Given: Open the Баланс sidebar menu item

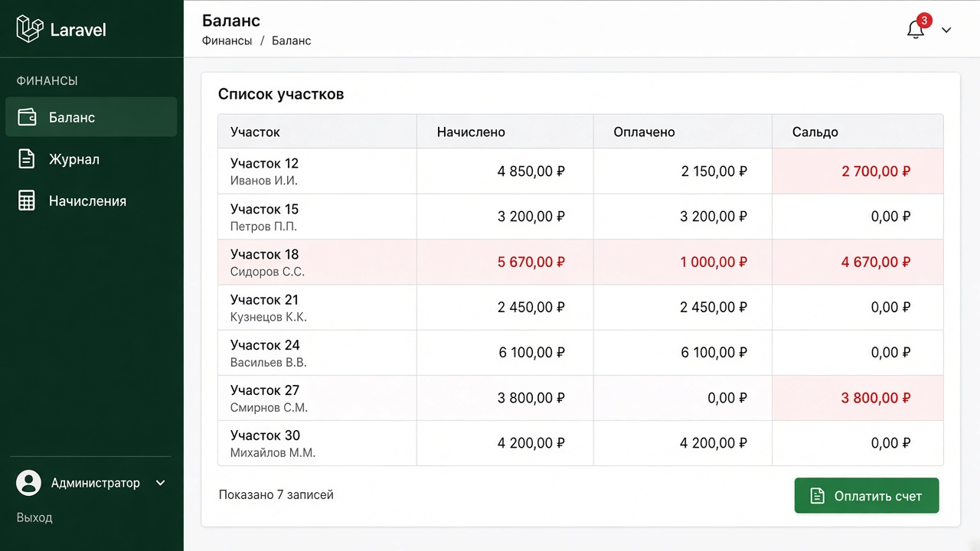Looking at the screenshot, I should (x=91, y=117).
